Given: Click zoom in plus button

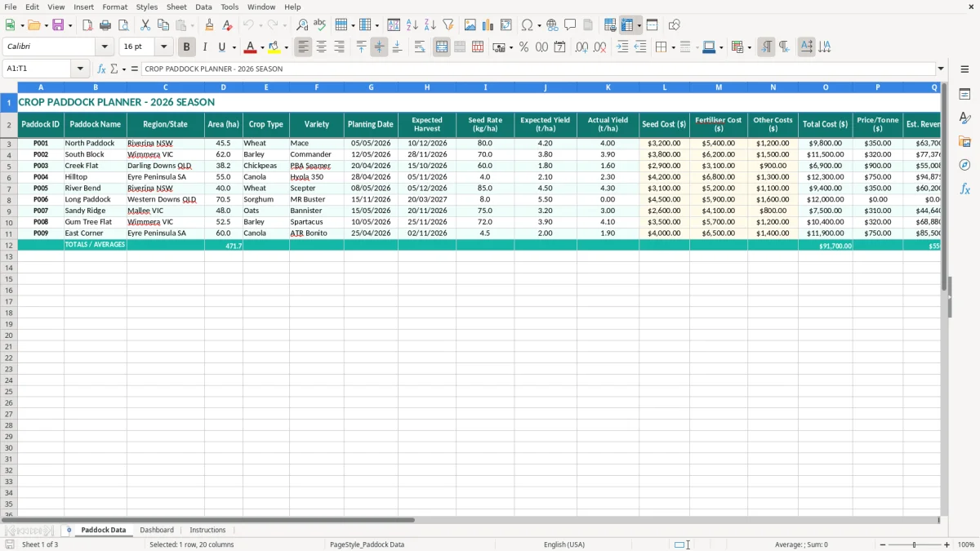Looking at the screenshot, I should [947, 544].
